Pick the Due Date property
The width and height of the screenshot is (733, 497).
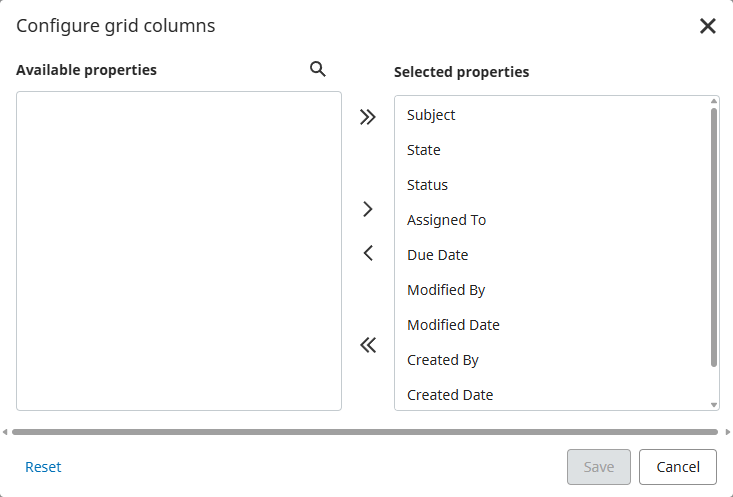[437, 255]
